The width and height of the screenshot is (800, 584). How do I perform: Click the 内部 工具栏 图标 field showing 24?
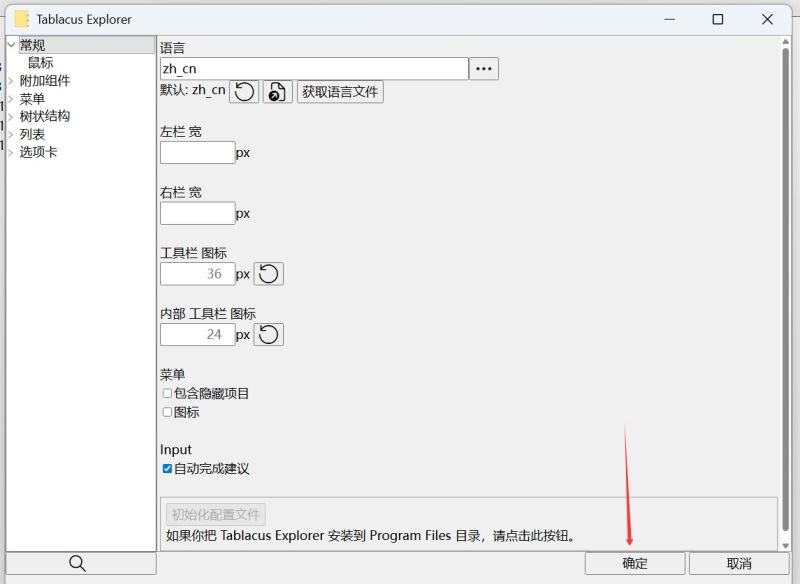[197, 335]
